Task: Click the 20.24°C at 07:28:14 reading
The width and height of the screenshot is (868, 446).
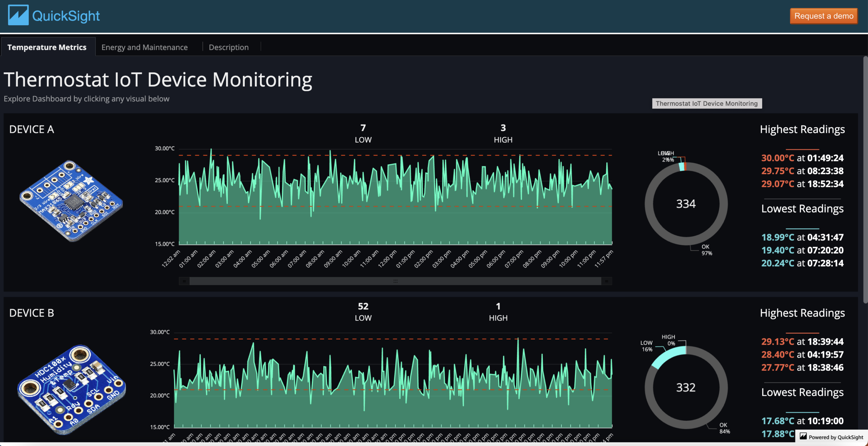Action: tap(802, 263)
